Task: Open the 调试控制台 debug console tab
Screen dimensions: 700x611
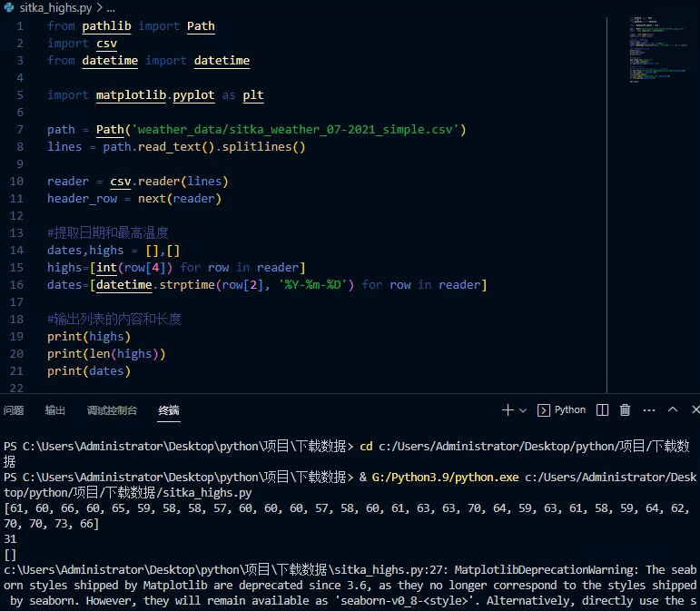Action: tap(112, 410)
